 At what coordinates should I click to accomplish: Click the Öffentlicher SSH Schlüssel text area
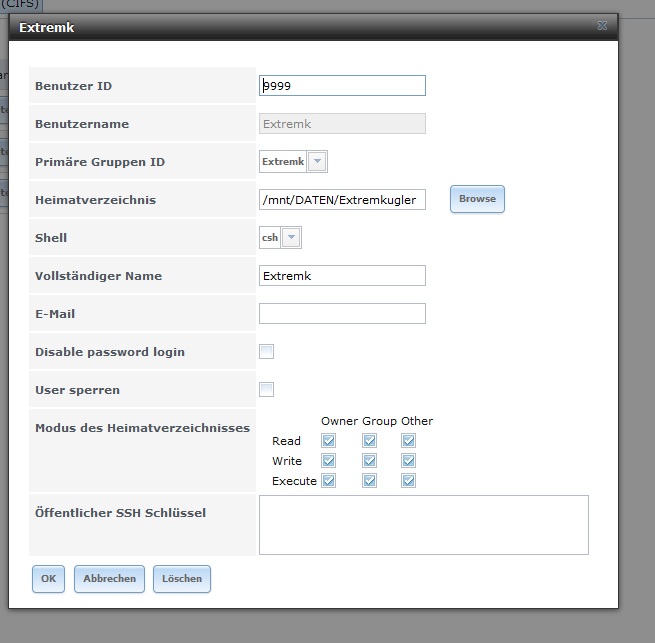click(424, 525)
